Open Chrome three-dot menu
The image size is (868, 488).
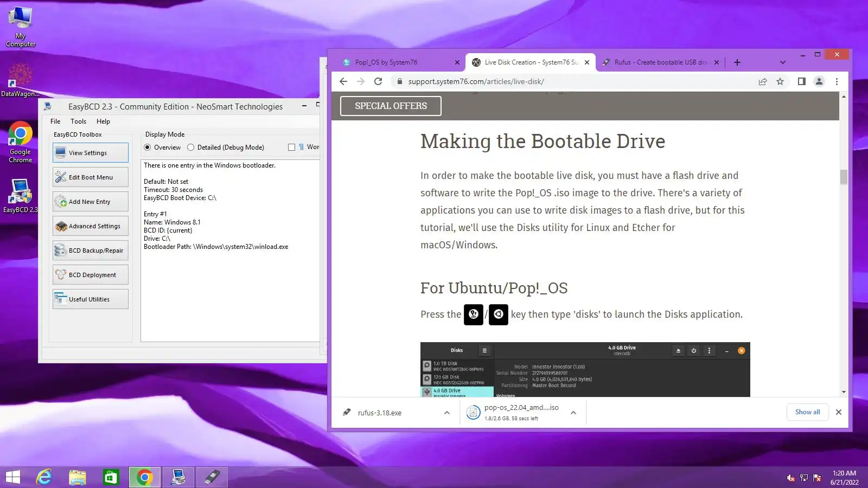[x=837, y=81]
